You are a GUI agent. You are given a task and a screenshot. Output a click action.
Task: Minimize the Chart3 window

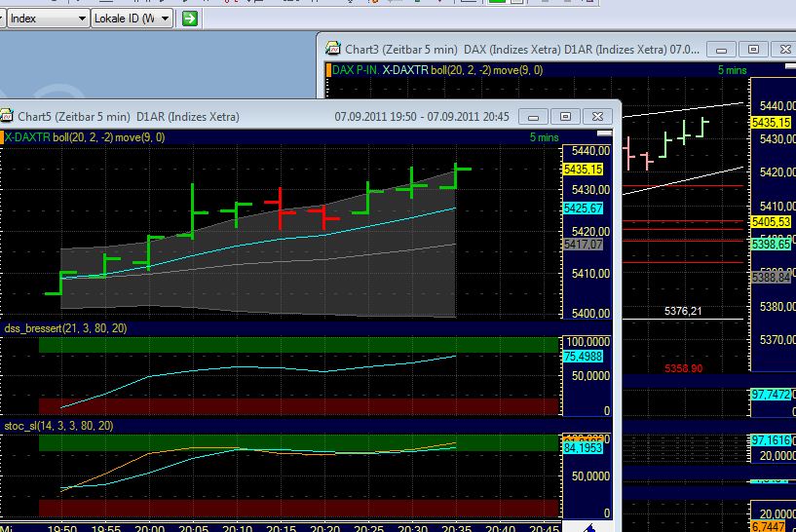click(x=721, y=50)
